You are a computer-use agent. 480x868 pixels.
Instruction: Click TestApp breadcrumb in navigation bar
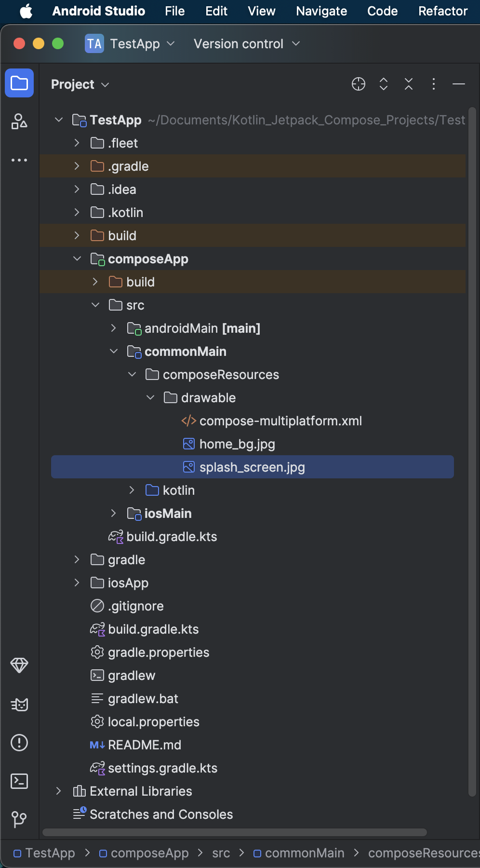44,853
